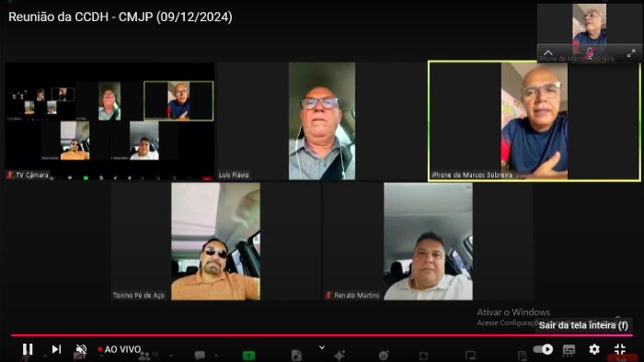The image size is (644, 362).
Task: Open the player settings gear
Action: tap(594, 349)
